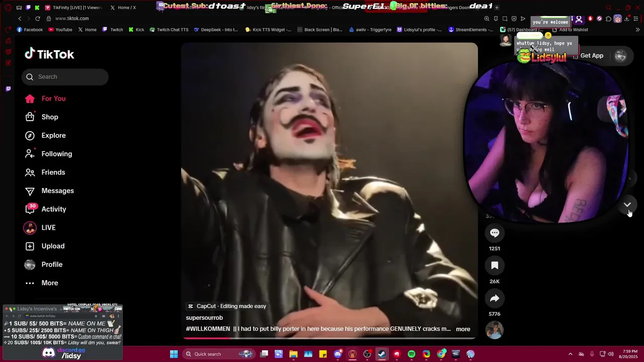Open the Friends page

45,172
